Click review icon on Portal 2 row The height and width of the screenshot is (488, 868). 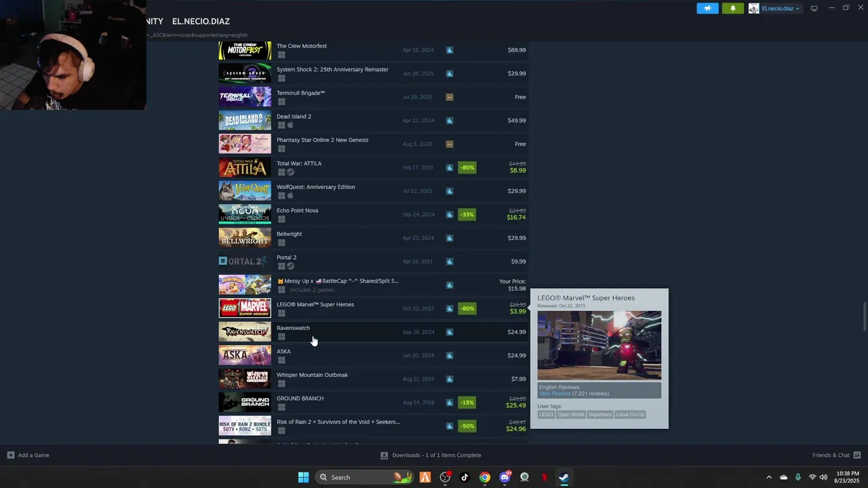pyautogui.click(x=450, y=262)
